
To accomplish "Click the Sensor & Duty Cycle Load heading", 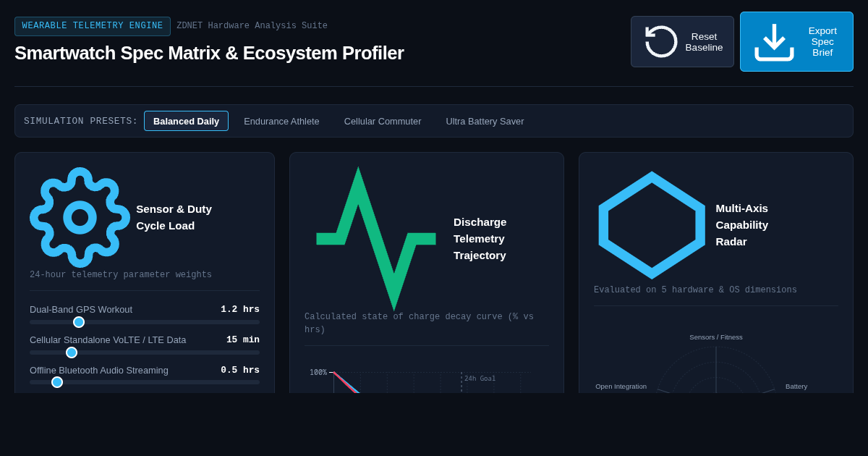I will coord(174,217).
